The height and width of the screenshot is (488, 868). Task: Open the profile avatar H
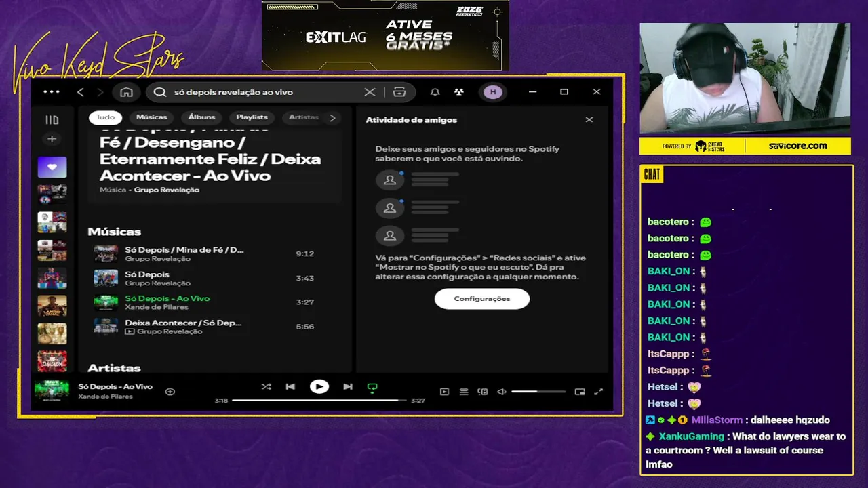[x=493, y=92]
